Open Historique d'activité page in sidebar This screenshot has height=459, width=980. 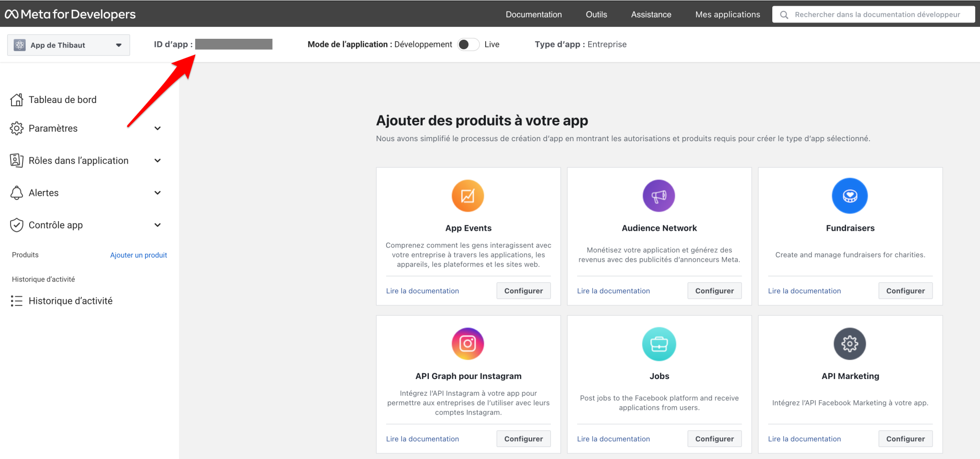(70, 301)
